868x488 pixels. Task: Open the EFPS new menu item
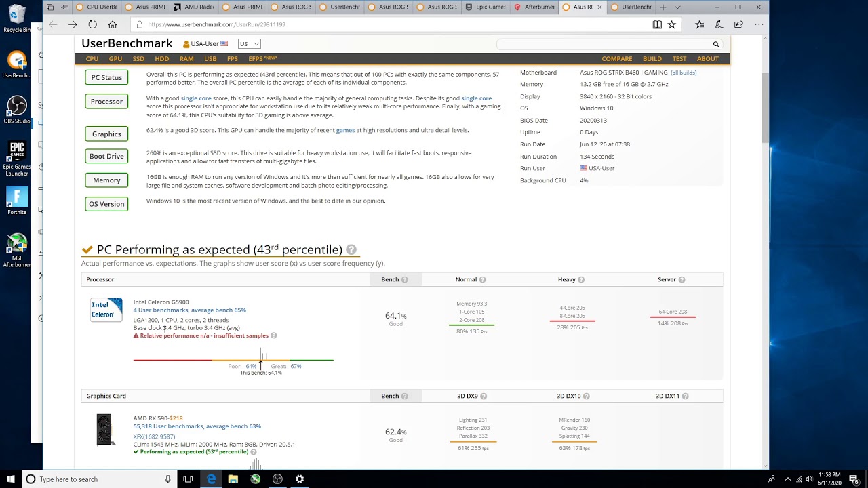(262, 58)
